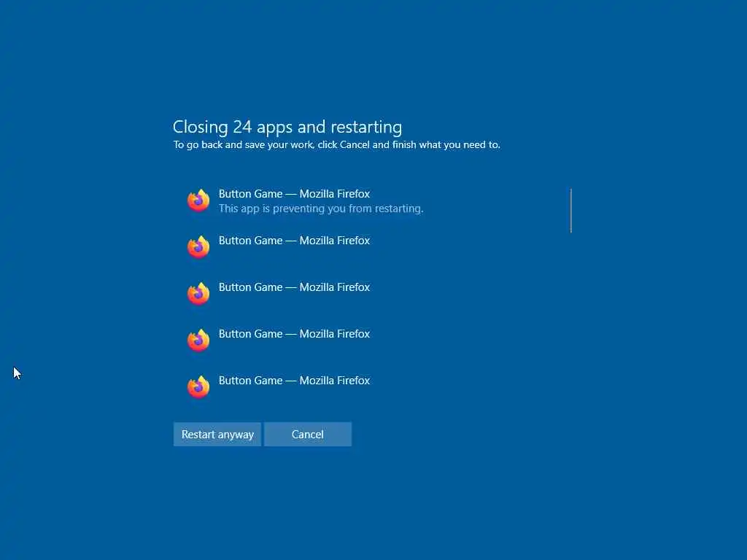The height and width of the screenshot is (560, 747).
Task: Click the heading "Closing 24 apps and restarting"
Action: point(287,127)
